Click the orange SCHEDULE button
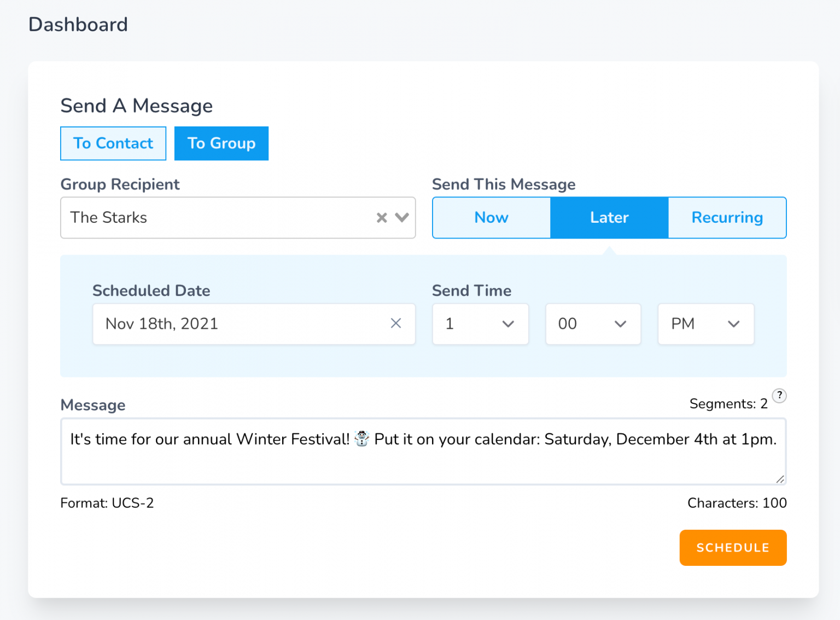The image size is (840, 620). pyautogui.click(x=733, y=548)
